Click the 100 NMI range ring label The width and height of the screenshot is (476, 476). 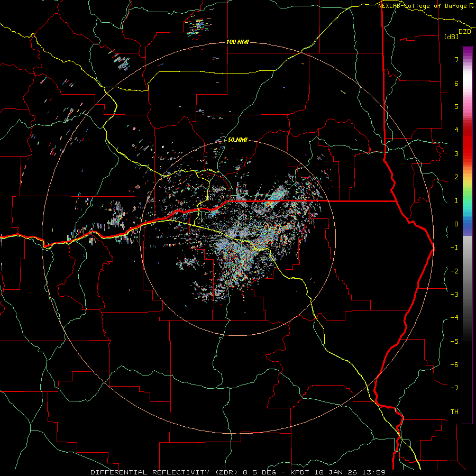237,42
